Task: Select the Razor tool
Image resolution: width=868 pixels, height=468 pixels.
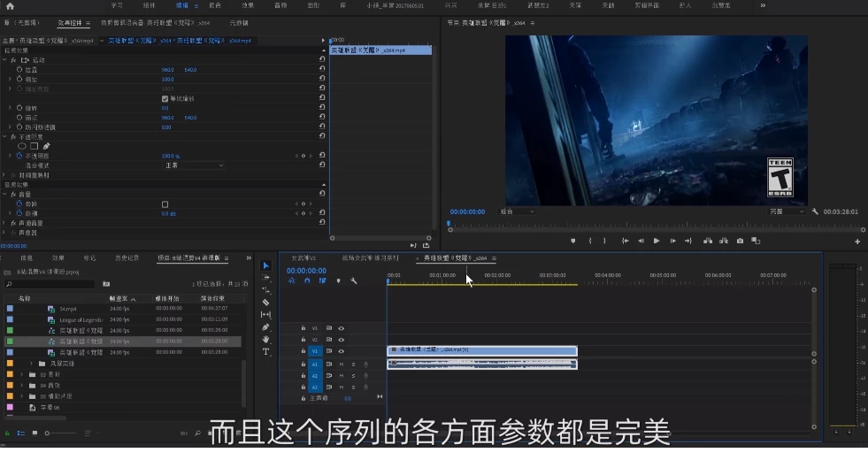Action: coord(265,303)
